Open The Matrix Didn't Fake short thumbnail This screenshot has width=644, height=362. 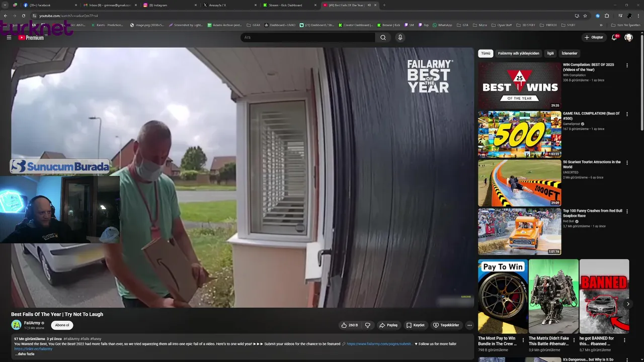[553, 297]
